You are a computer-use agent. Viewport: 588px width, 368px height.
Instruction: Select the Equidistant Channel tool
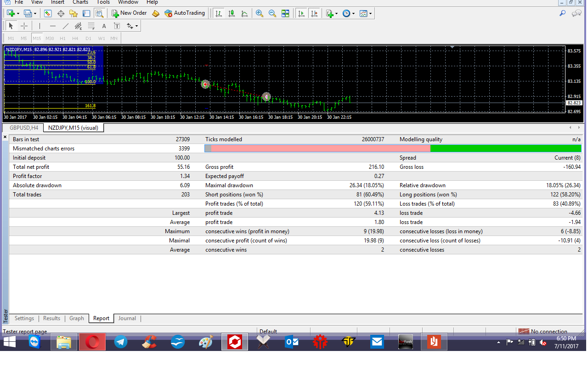point(78,26)
